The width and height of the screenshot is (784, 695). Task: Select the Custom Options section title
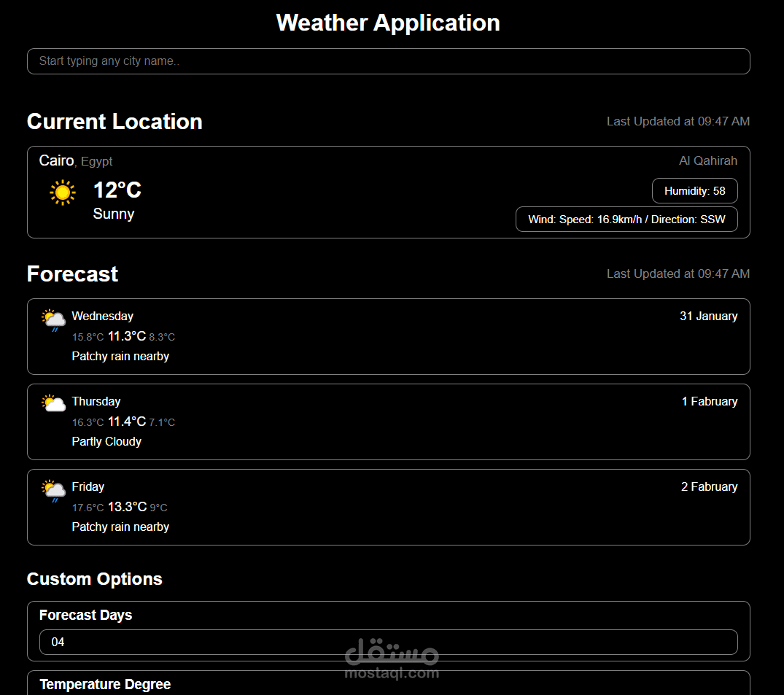coord(94,579)
